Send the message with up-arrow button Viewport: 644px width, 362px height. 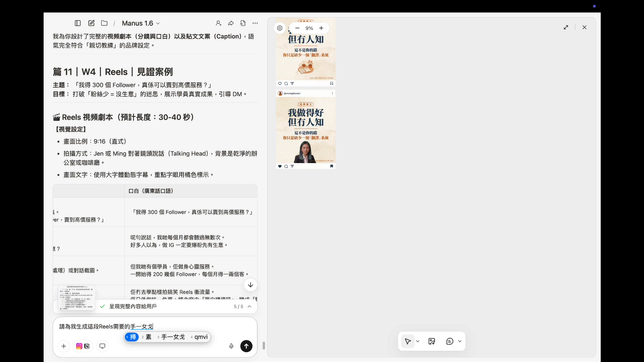pyautogui.click(x=246, y=346)
